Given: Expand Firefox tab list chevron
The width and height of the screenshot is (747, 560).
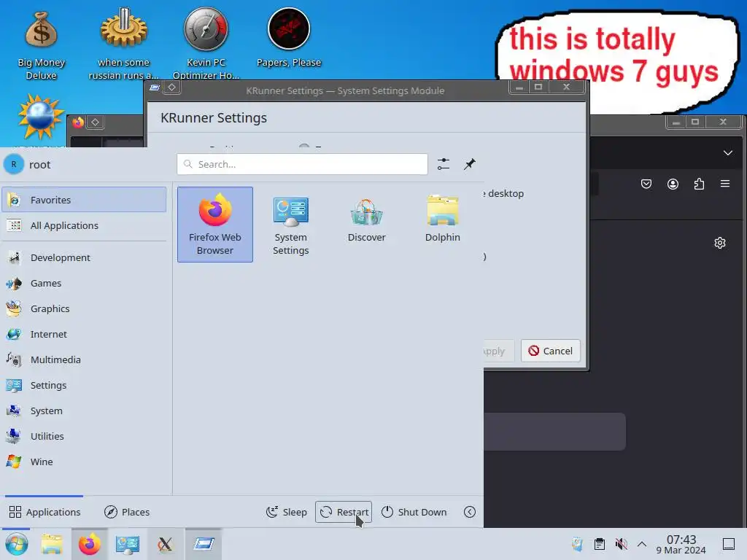Looking at the screenshot, I should [727, 153].
